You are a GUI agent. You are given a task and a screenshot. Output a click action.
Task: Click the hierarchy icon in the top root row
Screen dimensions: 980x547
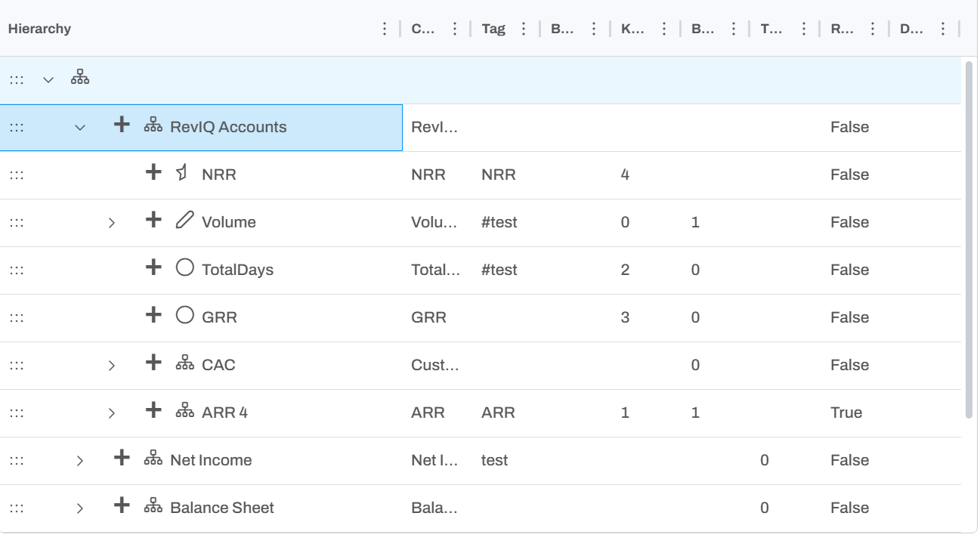click(x=80, y=78)
